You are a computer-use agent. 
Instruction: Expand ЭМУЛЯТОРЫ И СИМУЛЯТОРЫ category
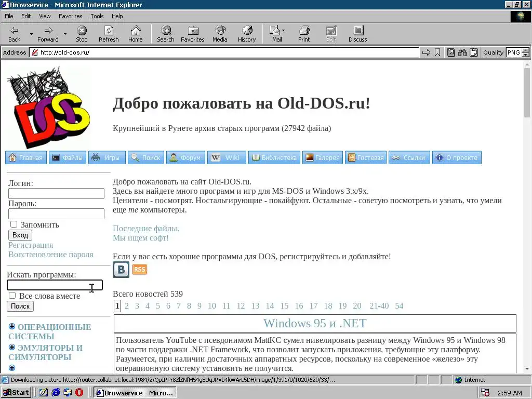[x=12, y=347]
